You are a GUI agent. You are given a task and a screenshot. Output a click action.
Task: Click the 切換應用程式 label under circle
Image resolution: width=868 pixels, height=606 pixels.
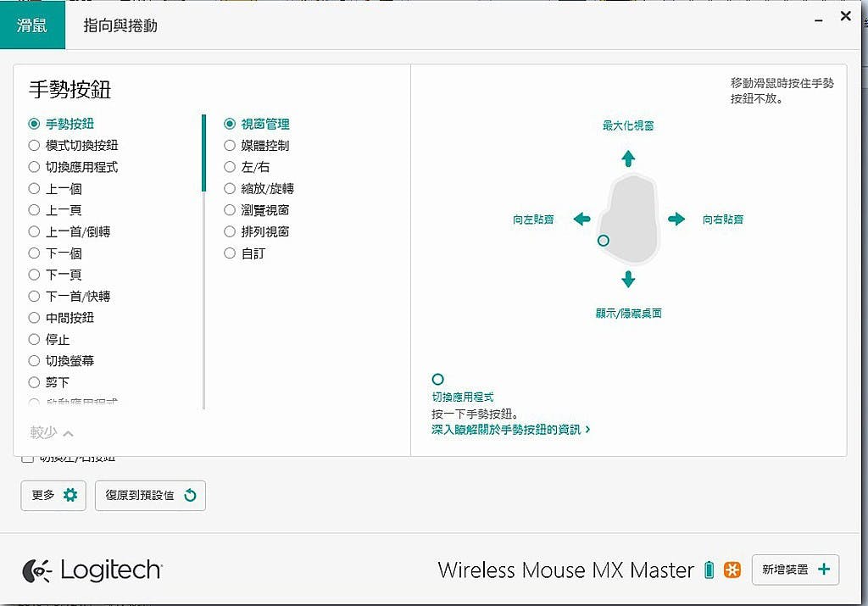pos(462,397)
